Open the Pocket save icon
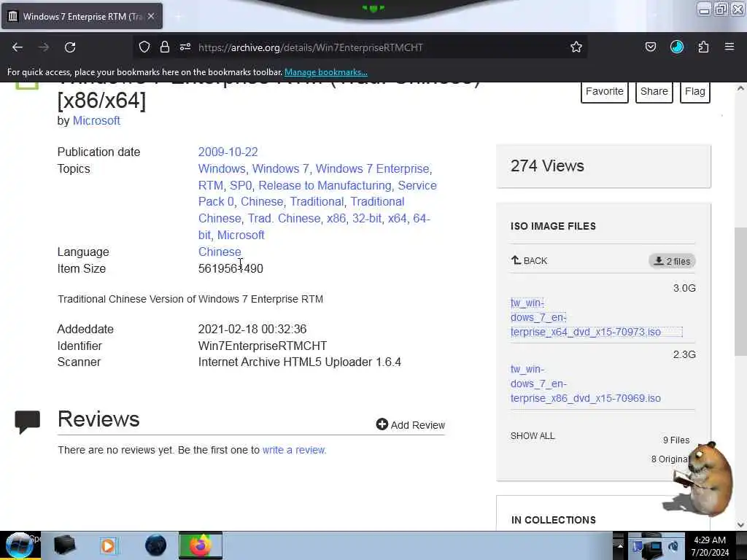Viewport: 747px width, 560px height. [650, 47]
